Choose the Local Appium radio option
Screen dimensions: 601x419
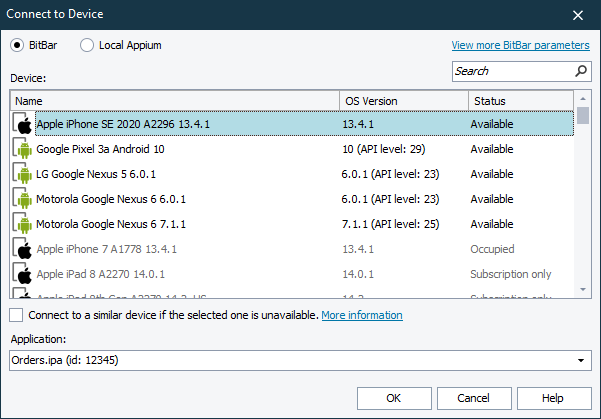pyautogui.click(x=87, y=45)
